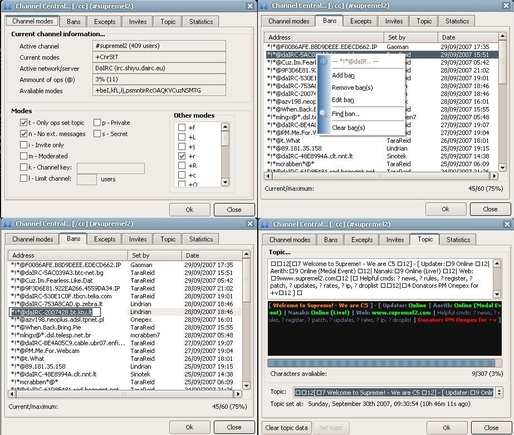Switch to Channel modes tab in Topic window
This screenshot has height=435, width=514.
(x=290, y=240)
